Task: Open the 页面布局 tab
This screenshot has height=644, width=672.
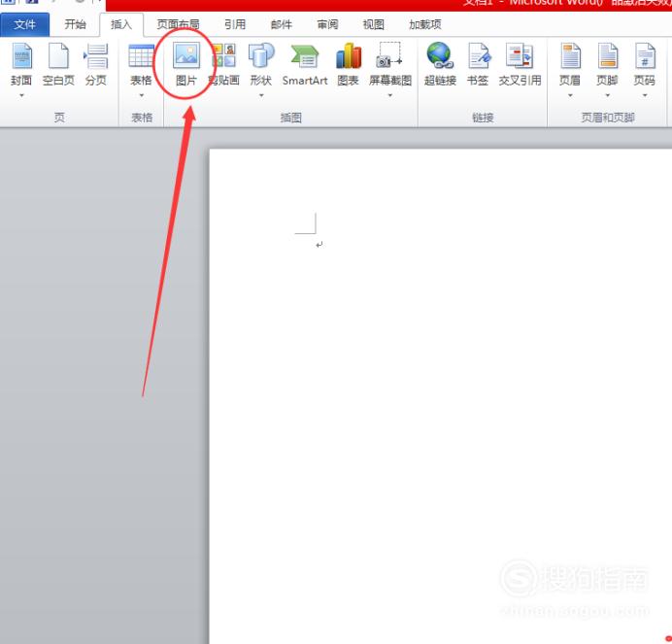Action: coord(178,24)
